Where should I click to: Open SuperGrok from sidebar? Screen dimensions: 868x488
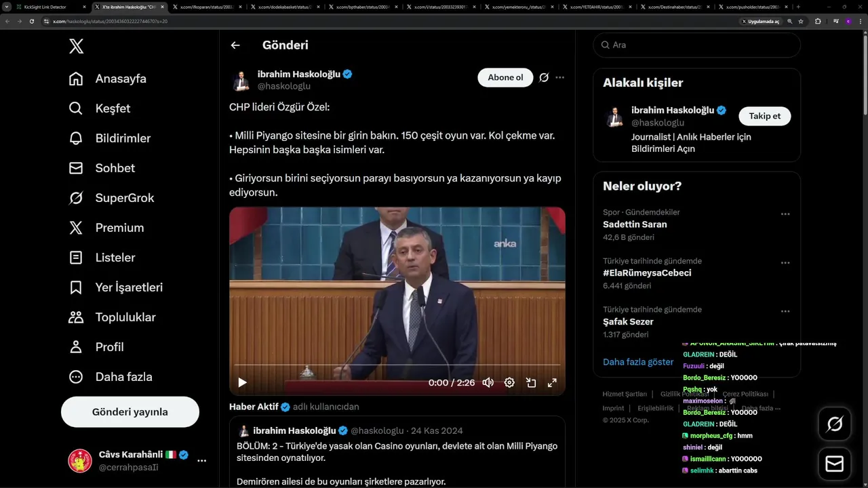click(111, 198)
